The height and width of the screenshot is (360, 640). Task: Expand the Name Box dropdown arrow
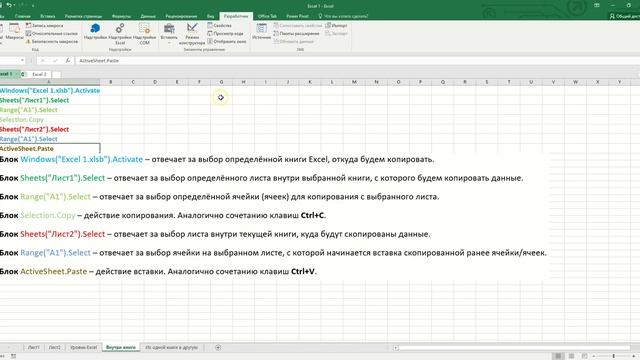tap(22, 60)
